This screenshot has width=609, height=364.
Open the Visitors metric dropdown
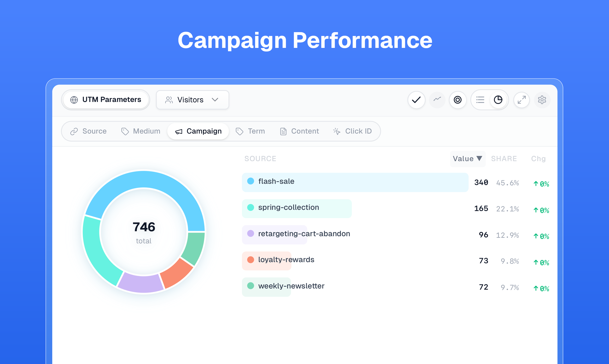coord(192,100)
